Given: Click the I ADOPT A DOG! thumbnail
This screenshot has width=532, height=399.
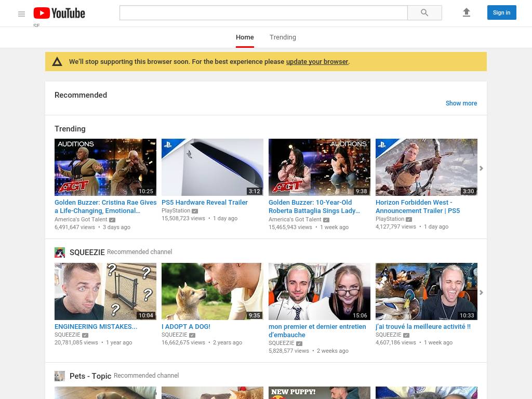Looking at the screenshot, I should [x=212, y=291].
